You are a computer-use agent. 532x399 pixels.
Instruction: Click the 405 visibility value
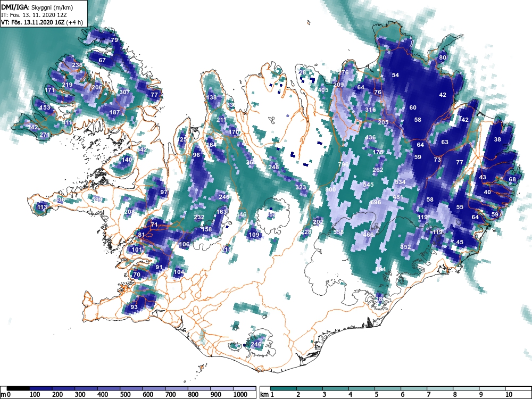click(323, 90)
